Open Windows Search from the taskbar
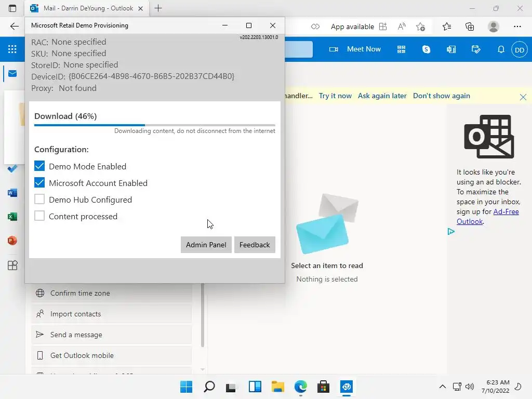This screenshot has width=532, height=399. tap(209, 387)
